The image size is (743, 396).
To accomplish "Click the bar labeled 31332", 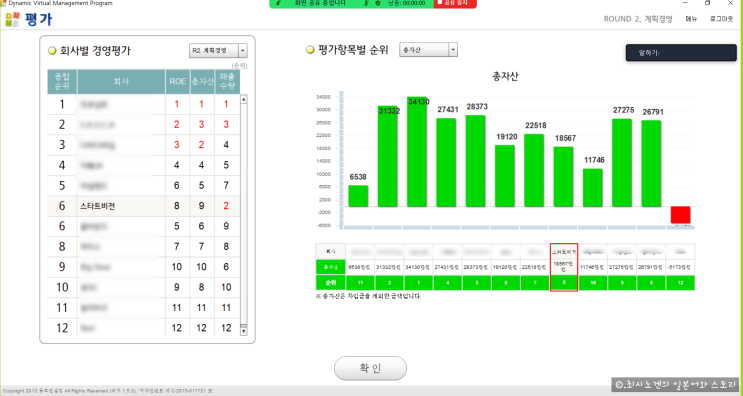I will coord(388,156).
